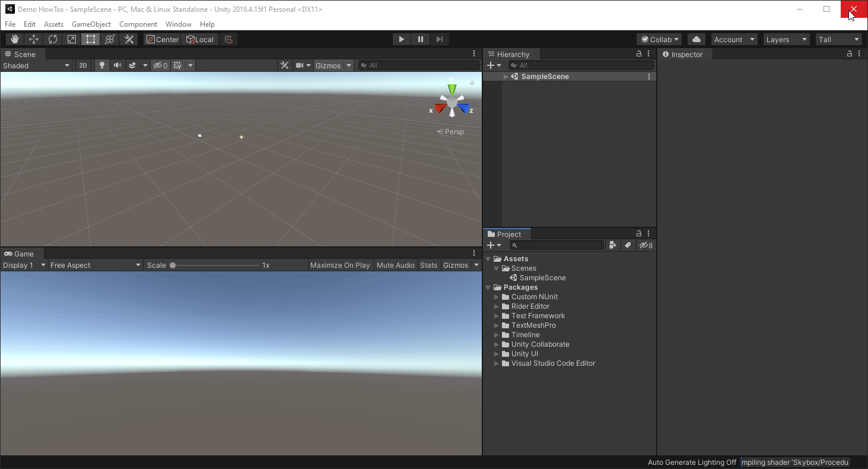This screenshot has height=469, width=868.
Task: Open the cloud Services button
Action: tap(697, 39)
